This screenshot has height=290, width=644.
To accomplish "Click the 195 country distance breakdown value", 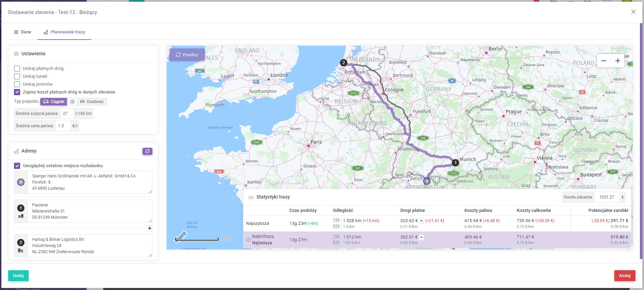I will tap(336, 237).
